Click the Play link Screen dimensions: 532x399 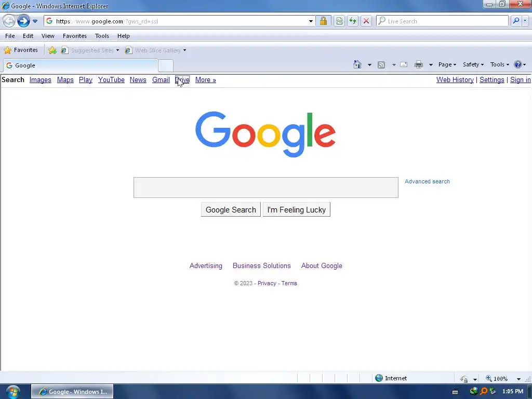(86, 79)
